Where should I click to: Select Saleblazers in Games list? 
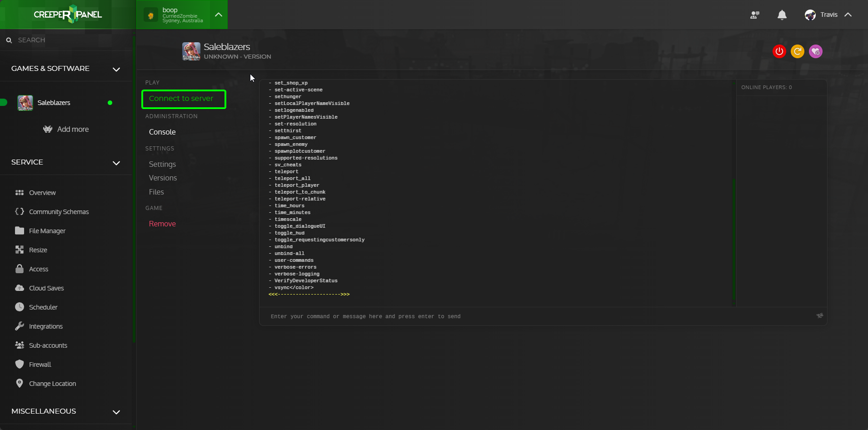54,103
